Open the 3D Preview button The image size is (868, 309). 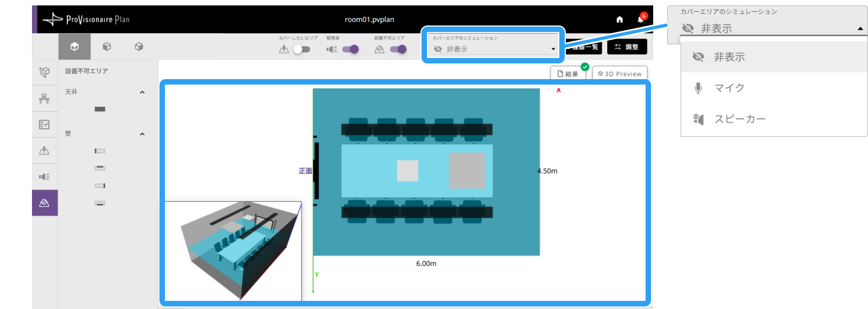(x=620, y=74)
